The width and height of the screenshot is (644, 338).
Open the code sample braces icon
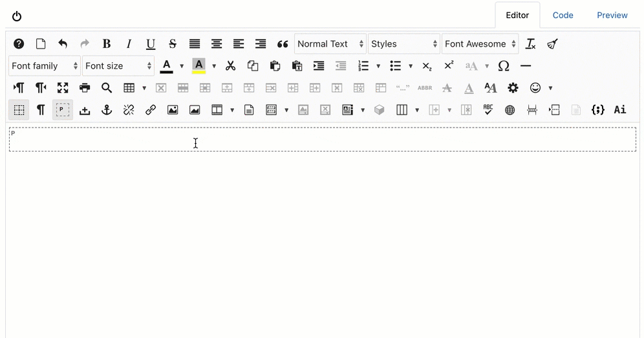click(598, 110)
